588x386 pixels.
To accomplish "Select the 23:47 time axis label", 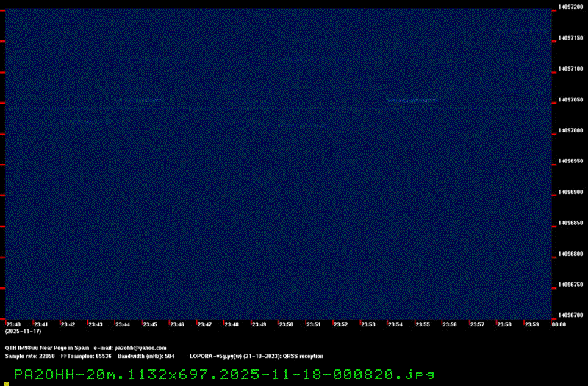I will 204,324.
